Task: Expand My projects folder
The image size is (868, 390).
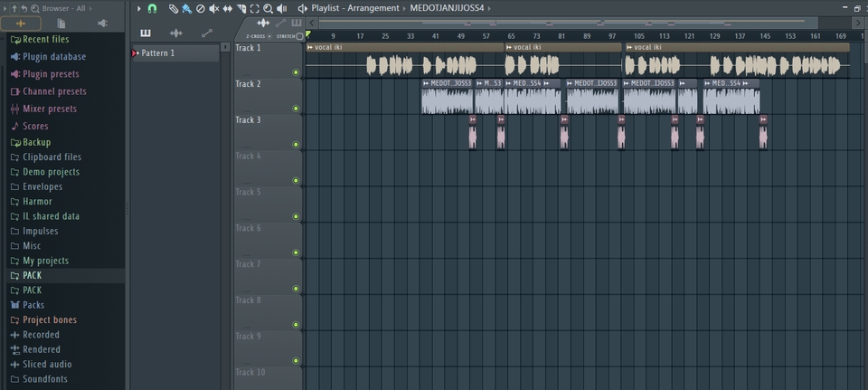Action: pyautogui.click(x=39, y=261)
